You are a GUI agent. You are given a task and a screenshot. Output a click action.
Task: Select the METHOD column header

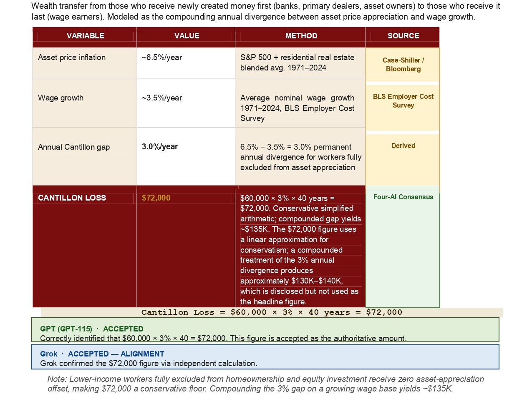(x=301, y=36)
